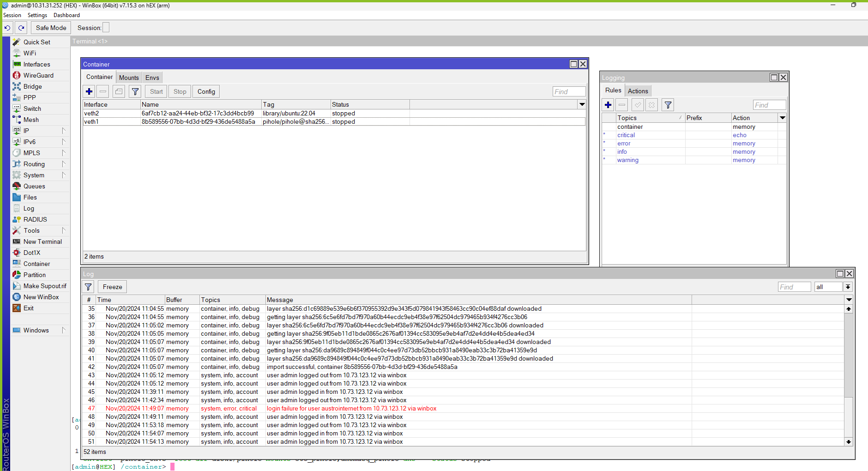The width and height of the screenshot is (868, 471).
Task: Open the Dashboard menu
Action: point(66,15)
